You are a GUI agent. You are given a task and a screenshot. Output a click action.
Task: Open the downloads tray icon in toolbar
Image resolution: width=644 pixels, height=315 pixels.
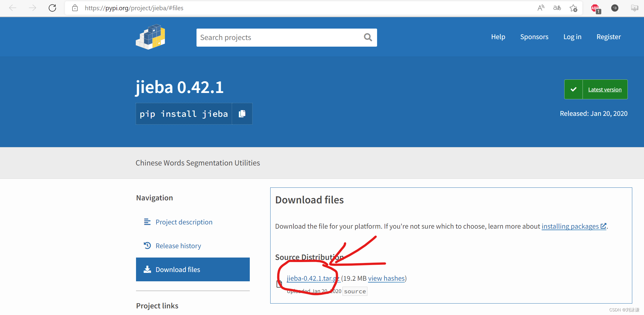click(634, 8)
